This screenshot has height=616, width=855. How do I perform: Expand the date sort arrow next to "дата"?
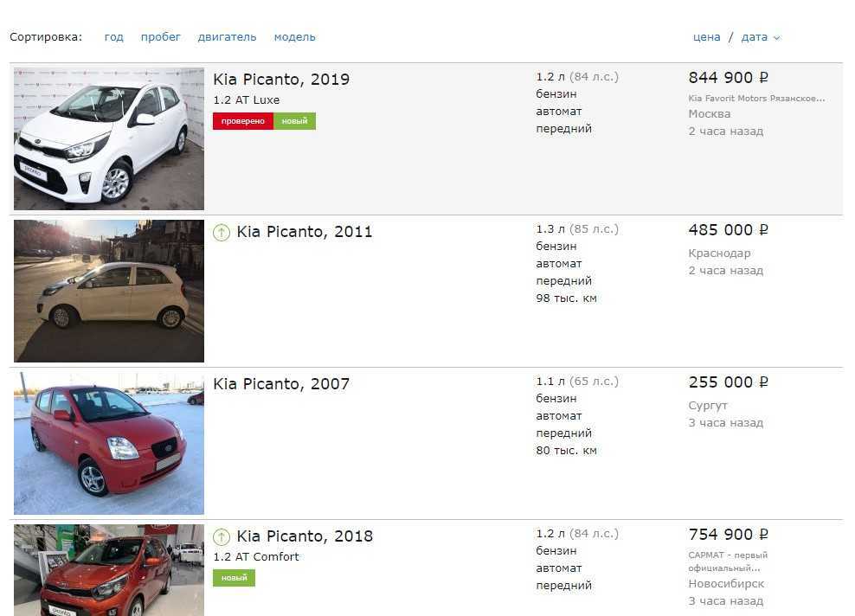[x=776, y=38]
